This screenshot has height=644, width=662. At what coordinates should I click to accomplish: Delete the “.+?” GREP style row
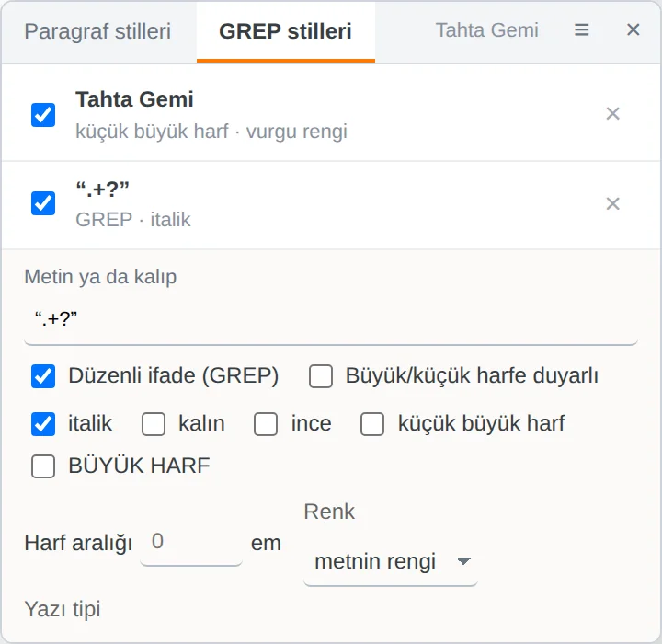[612, 203]
